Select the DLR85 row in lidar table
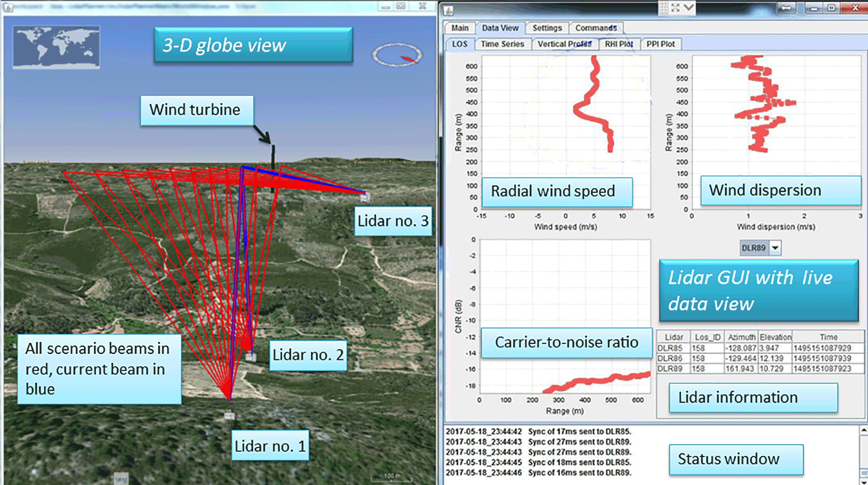 669,348
